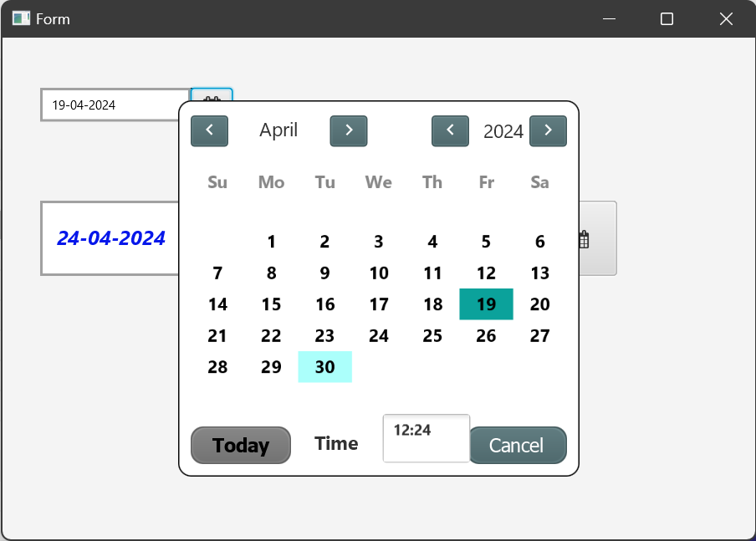Image resolution: width=756 pixels, height=541 pixels.
Task: Select day 15 in the calendar
Action: click(271, 304)
